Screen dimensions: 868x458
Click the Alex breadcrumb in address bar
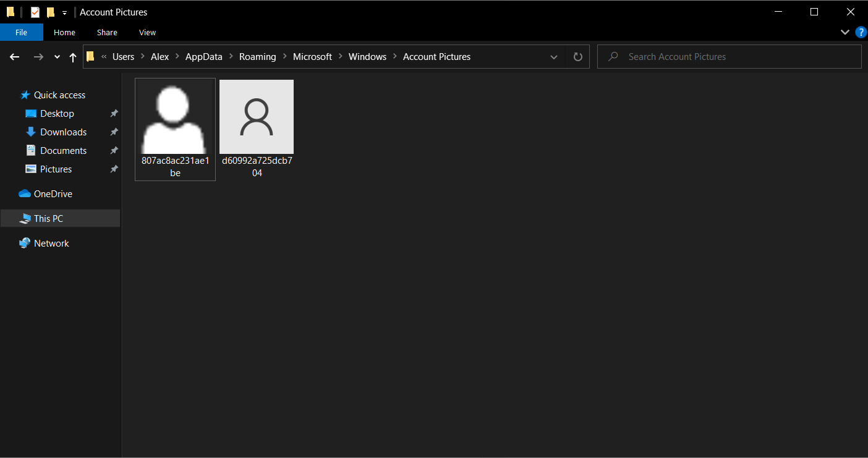pyautogui.click(x=160, y=57)
